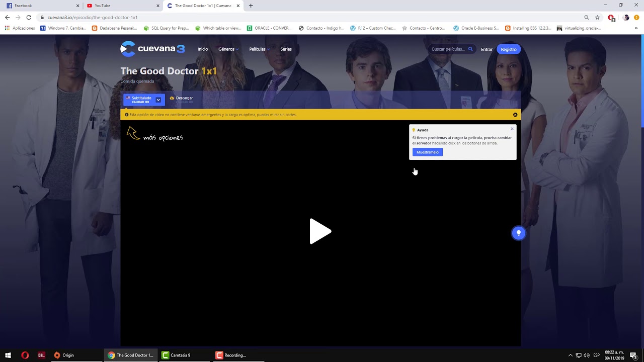Open the Aplicaciones bookmarks shortcut
Viewport: 644px width, 362px height.
pos(20,28)
